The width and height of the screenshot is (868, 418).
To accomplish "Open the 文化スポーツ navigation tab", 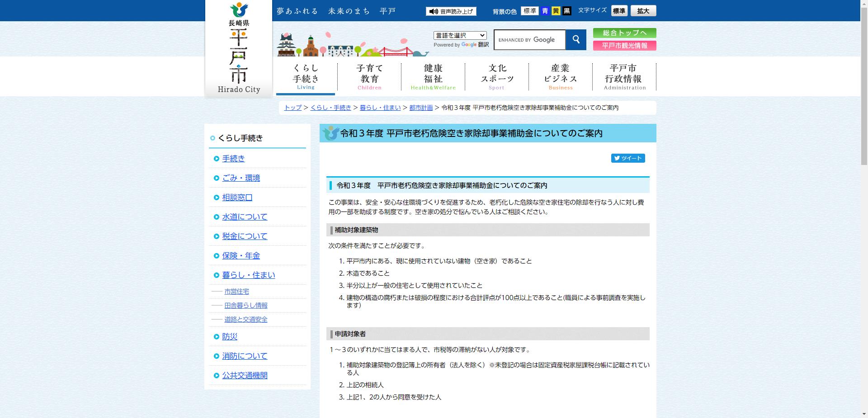I will pos(496,76).
